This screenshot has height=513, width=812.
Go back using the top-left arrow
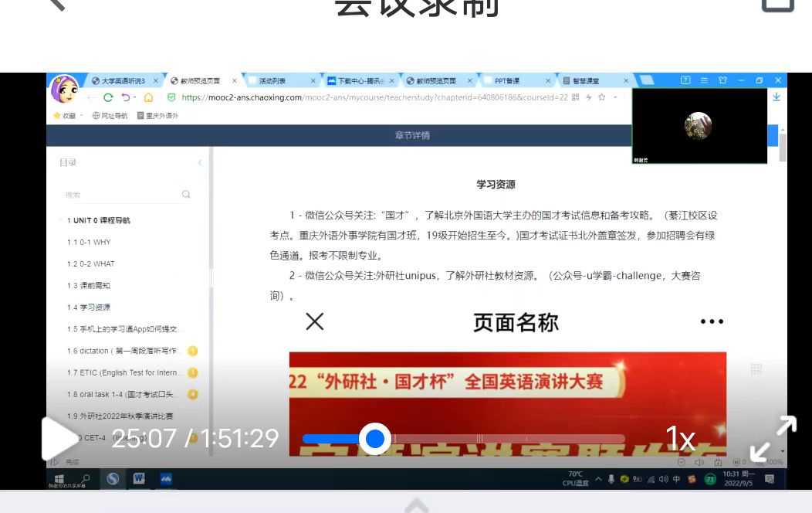point(57,4)
